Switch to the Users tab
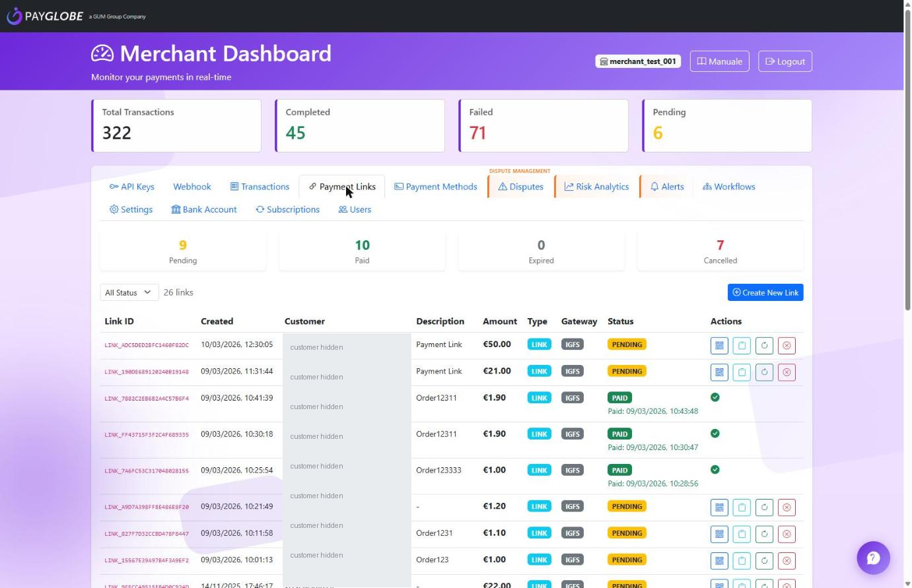 355,209
